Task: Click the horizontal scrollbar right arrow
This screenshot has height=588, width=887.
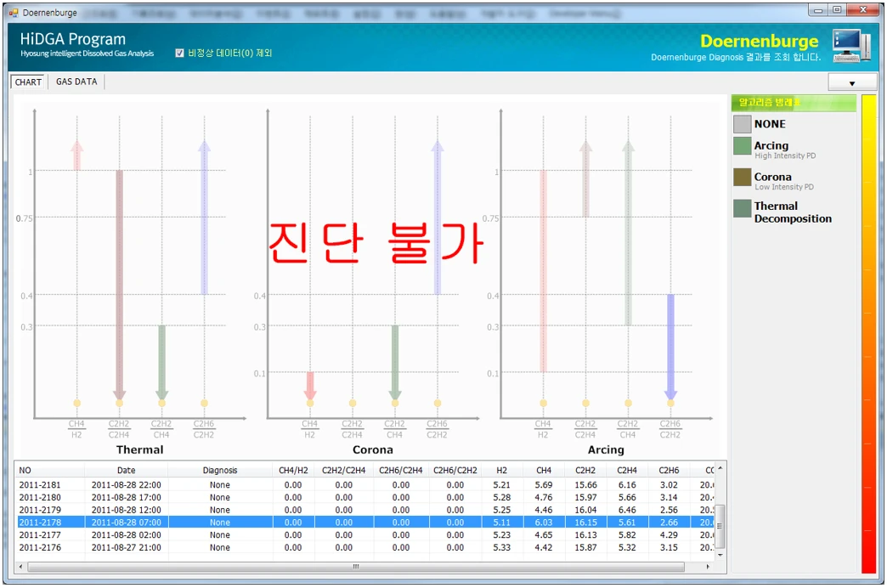Action: [708, 567]
